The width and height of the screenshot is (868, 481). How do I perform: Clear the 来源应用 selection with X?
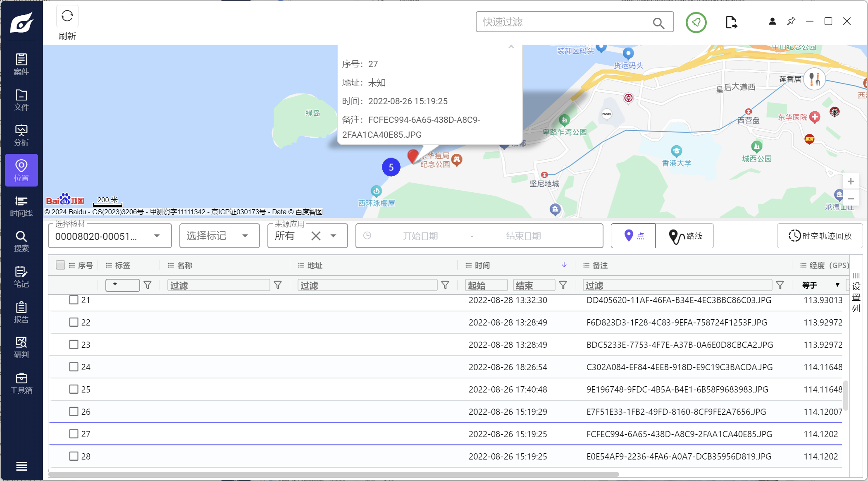pos(316,236)
